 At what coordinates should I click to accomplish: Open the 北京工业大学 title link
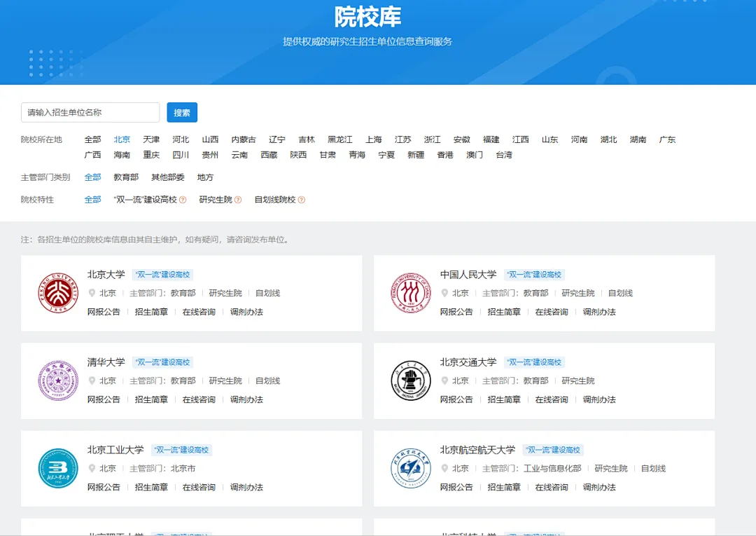tap(115, 450)
